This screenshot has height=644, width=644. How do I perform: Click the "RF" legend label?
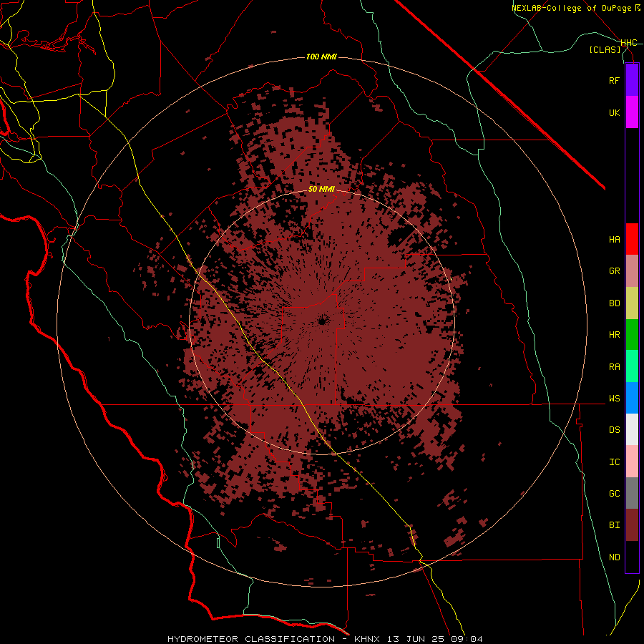[614, 80]
